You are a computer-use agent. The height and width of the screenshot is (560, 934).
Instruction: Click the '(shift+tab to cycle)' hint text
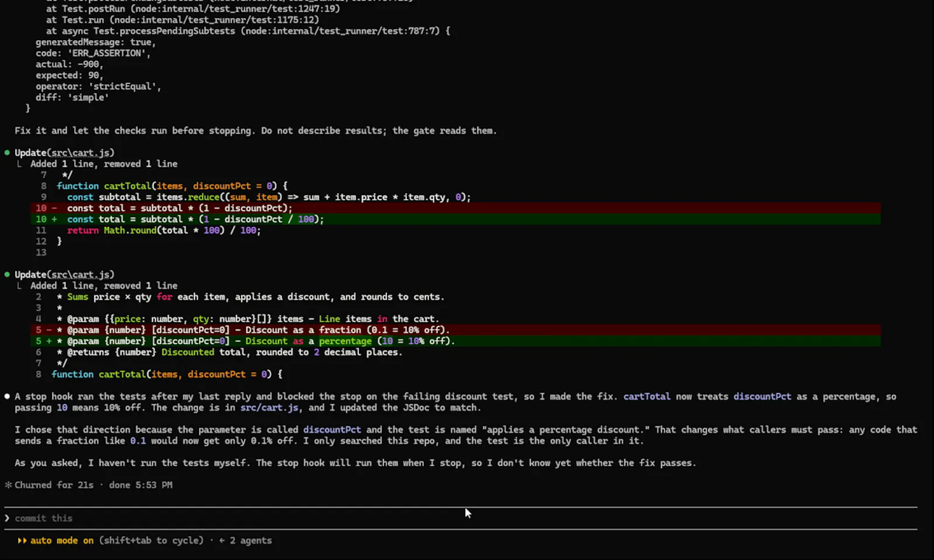tap(151, 540)
